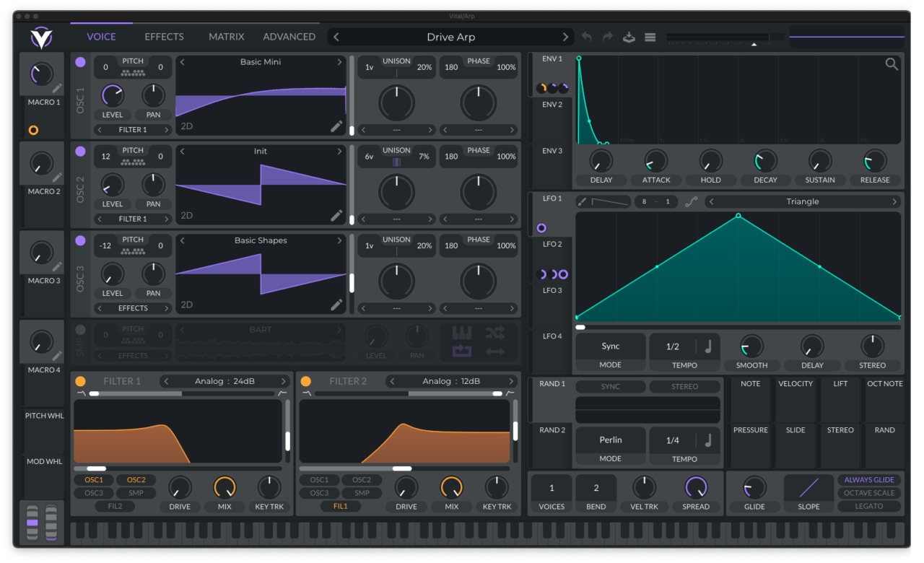The image size is (924, 563).
Task: Switch to the MATRIX tab
Action: 227,37
